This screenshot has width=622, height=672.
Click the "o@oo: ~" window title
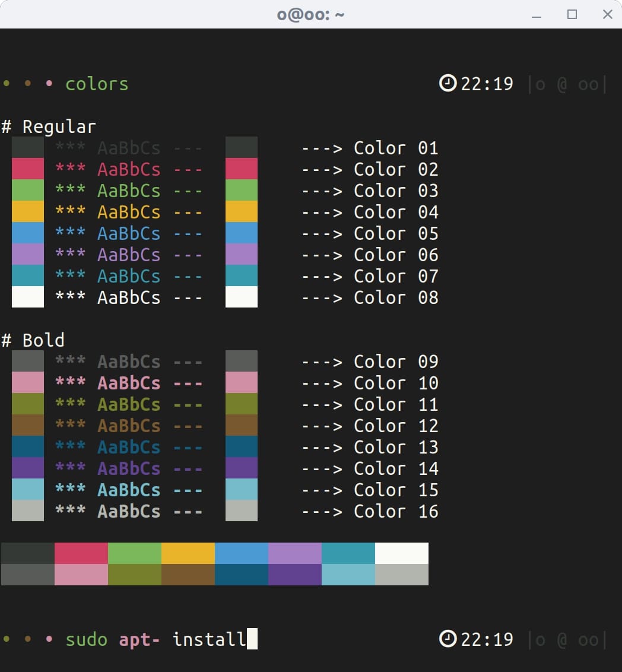point(310,15)
